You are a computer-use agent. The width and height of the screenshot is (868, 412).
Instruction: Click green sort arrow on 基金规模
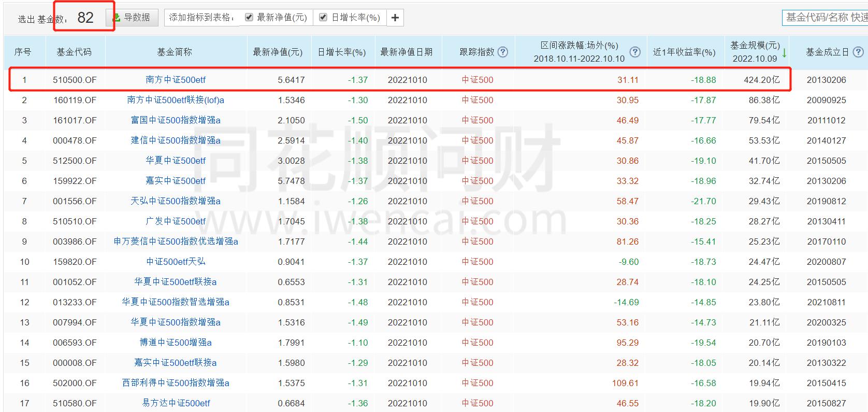[x=785, y=52]
